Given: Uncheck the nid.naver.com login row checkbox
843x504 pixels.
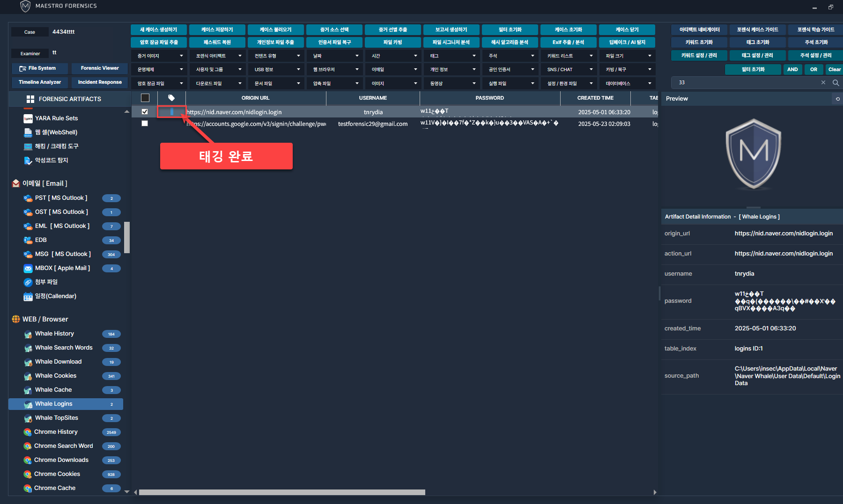Looking at the screenshot, I should click(145, 112).
